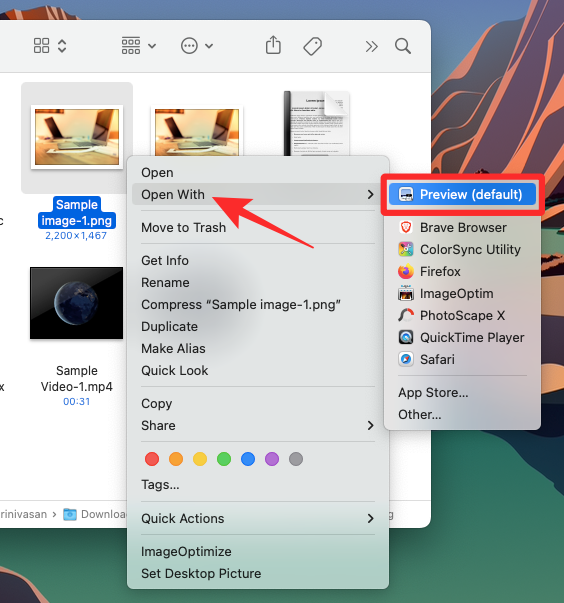Open with ImageOptim label
This screenshot has height=603, width=564.
tap(457, 293)
